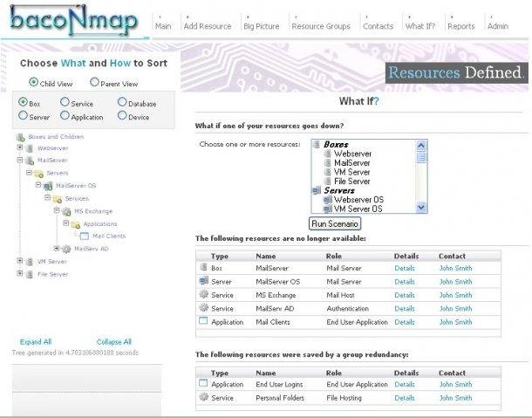Click the Applications folder icon in tree

[76, 224]
